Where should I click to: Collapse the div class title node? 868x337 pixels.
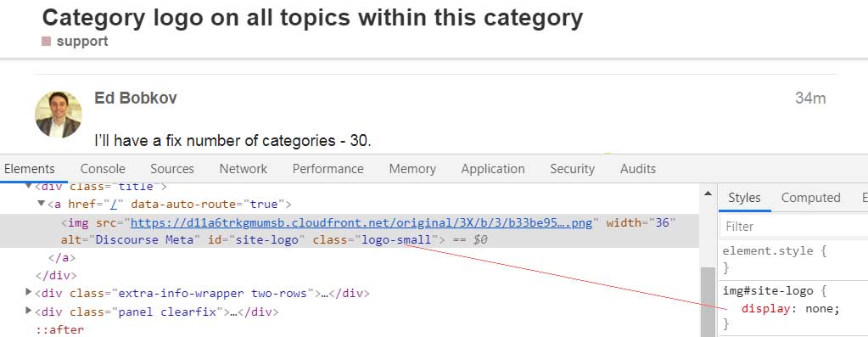click(30, 187)
